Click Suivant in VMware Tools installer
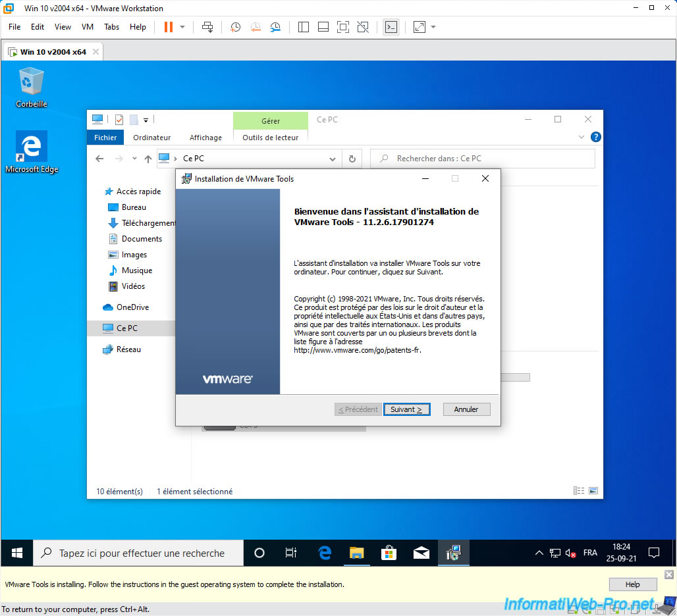 pos(407,409)
